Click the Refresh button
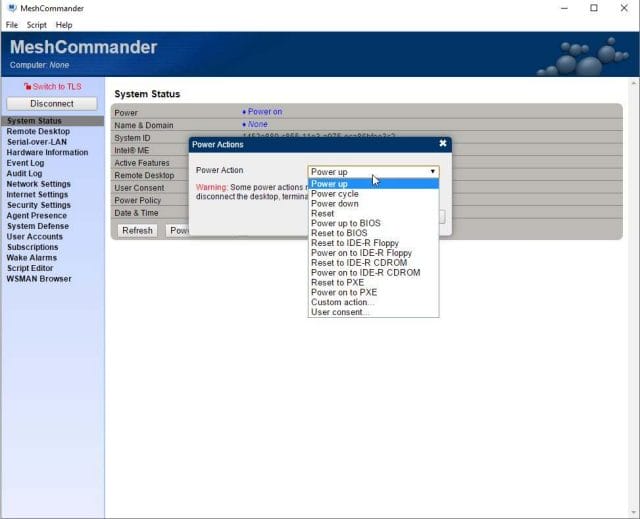Viewport: 640px width, 519px height. coord(138,231)
